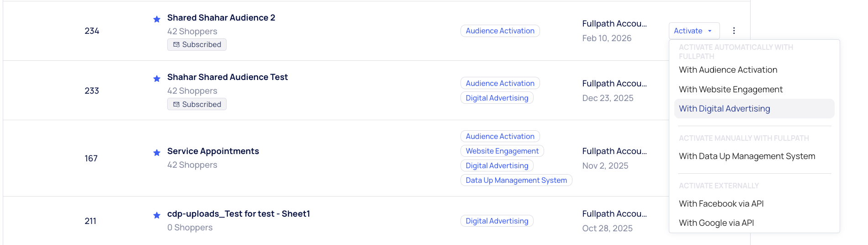Click ID 211 cell

pyautogui.click(x=90, y=221)
